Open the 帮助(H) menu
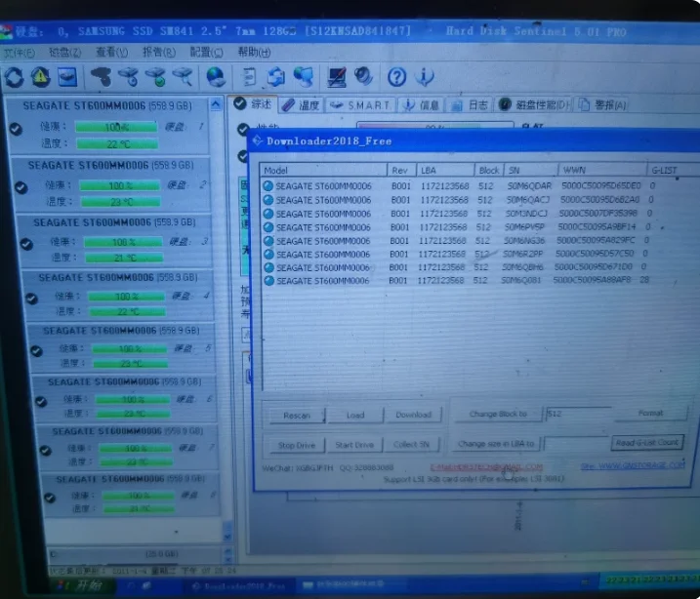The width and height of the screenshot is (700, 599). click(x=254, y=52)
